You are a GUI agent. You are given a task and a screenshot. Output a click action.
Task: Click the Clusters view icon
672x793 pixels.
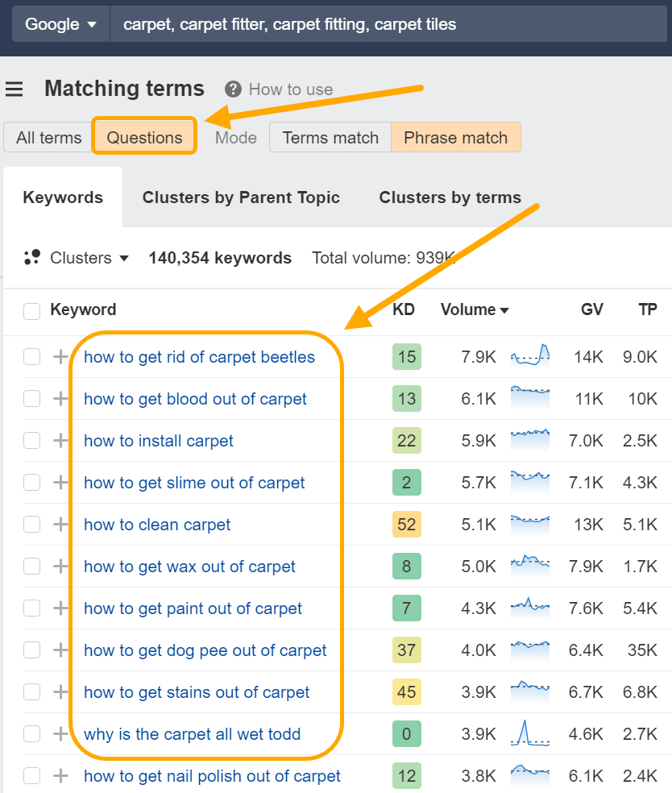tap(32, 257)
